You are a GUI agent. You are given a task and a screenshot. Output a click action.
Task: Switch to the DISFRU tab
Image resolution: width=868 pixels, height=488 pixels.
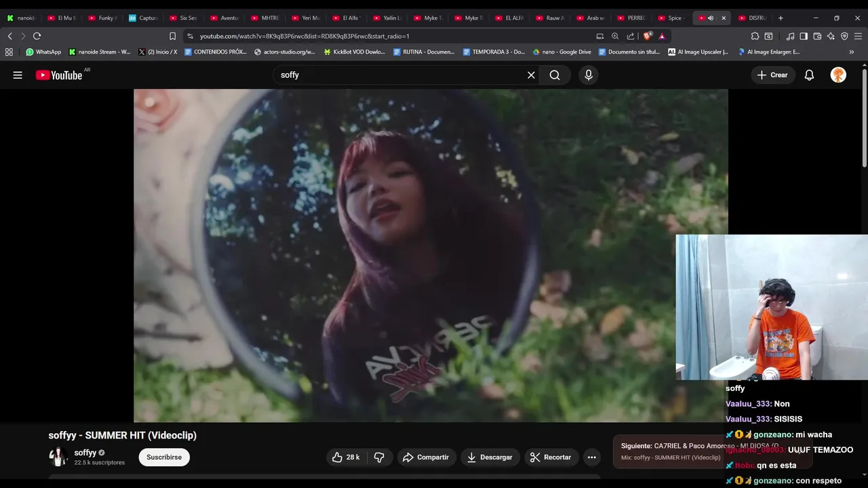click(x=753, y=18)
